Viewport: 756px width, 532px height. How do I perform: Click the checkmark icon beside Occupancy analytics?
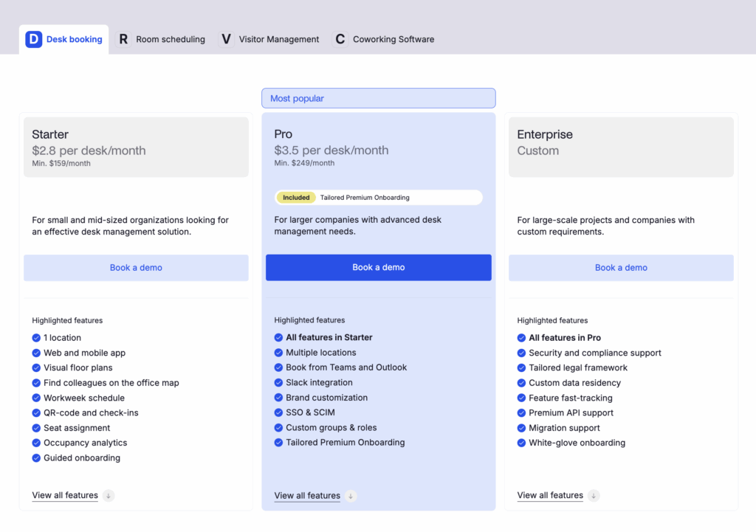(36, 443)
